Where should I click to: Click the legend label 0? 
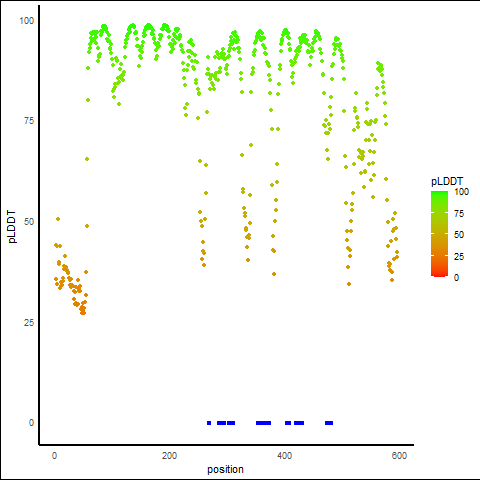(456, 278)
